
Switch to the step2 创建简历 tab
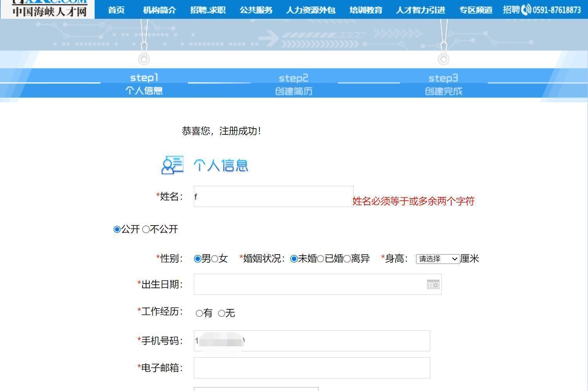(293, 84)
